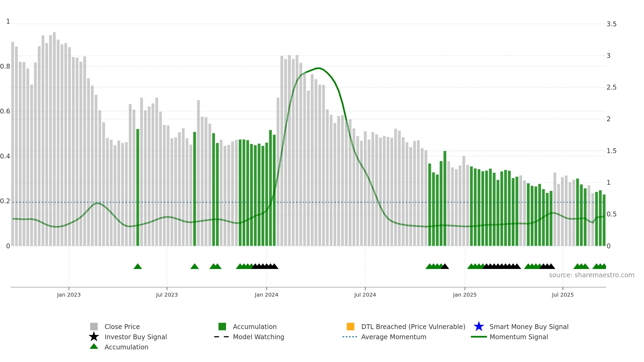The height and width of the screenshot is (362, 644).
Task: Toggle the Average Momentum legend label
Action: click(394, 337)
